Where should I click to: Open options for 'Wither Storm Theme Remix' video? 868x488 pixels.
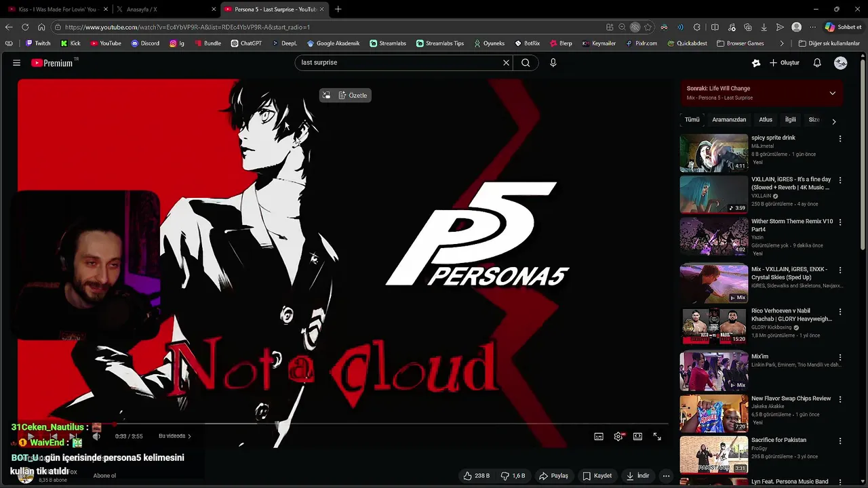840,222
